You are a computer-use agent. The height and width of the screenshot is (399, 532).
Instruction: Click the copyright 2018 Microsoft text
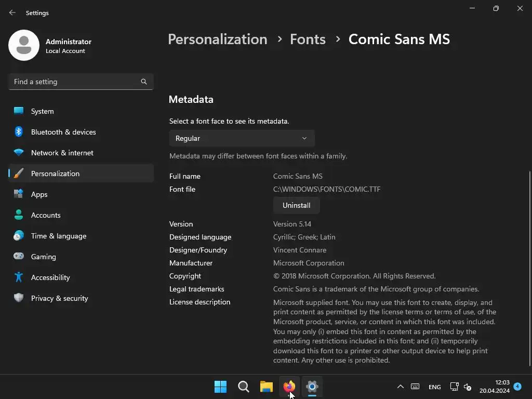click(354, 276)
